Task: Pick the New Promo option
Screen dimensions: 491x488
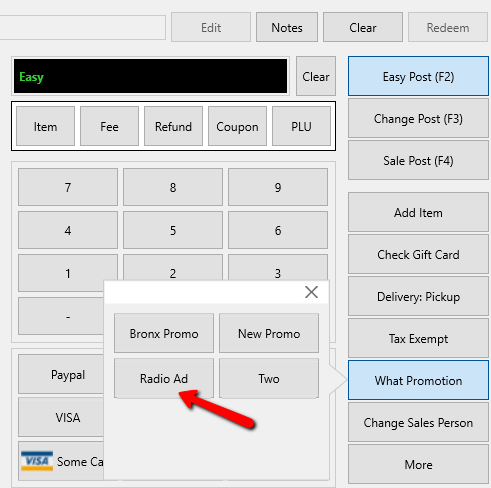Action: coord(269,333)
